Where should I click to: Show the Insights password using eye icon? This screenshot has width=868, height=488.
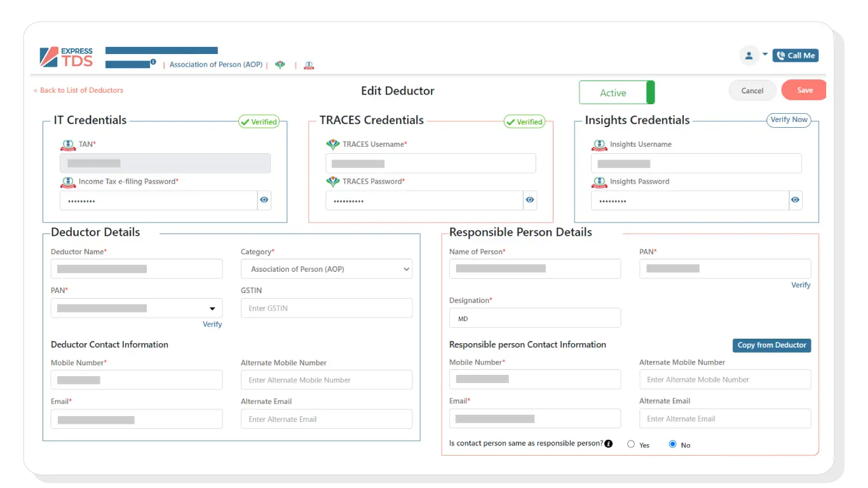click(795, 200)
